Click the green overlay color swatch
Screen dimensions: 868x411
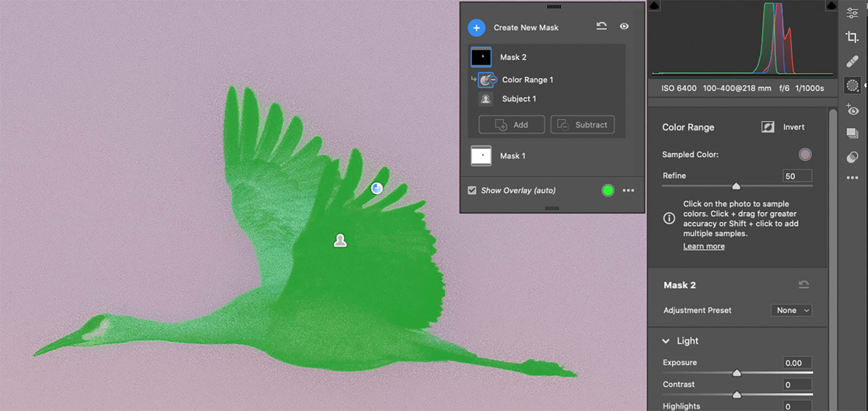coord(608,191)
